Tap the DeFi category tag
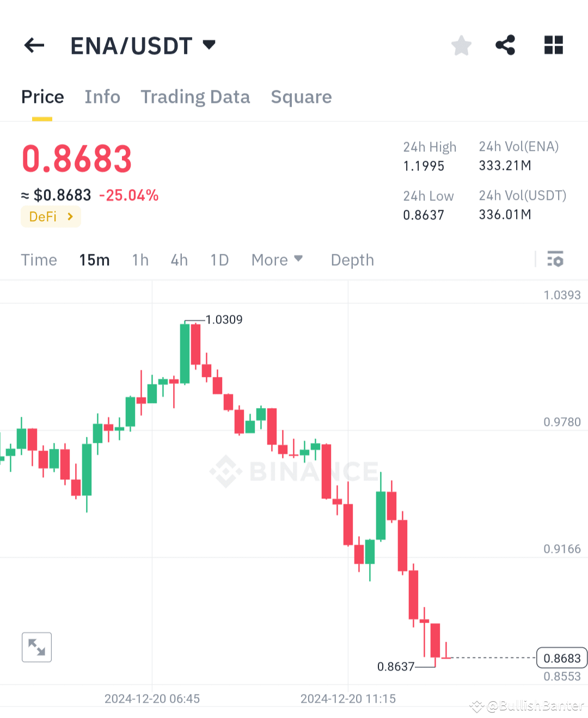The image size is (588, 718). pyautogui.click(x=44, y=216)
